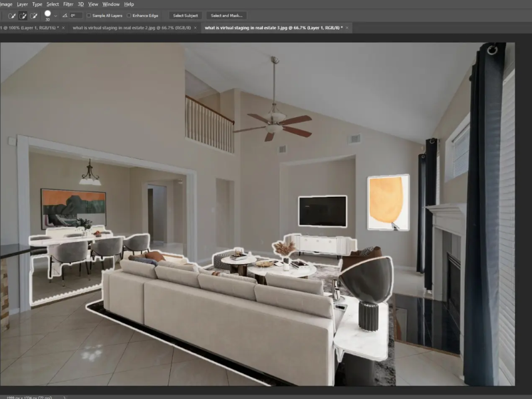Open the Layer menu
Viewport: 532px width, 399px height.
(x=23, y=4)
